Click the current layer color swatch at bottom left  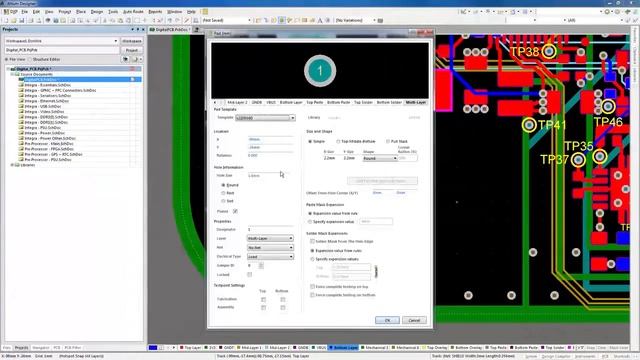click(153, 348)
